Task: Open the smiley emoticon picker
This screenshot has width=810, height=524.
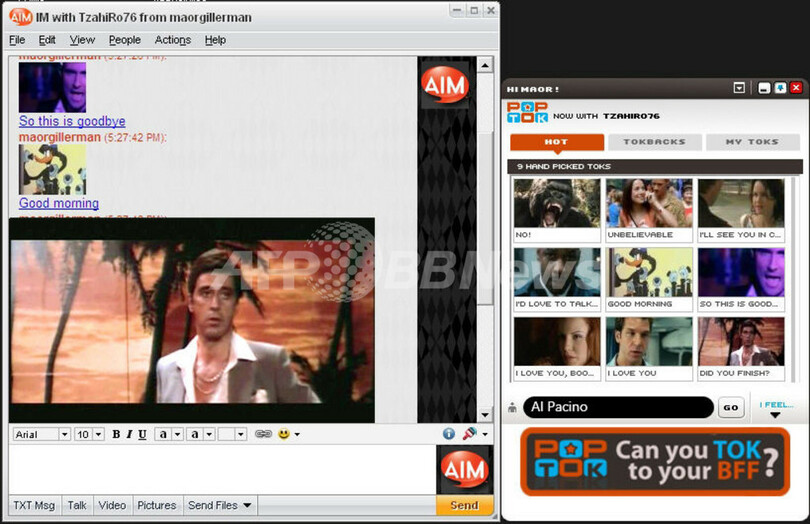Action: (284, 434)
